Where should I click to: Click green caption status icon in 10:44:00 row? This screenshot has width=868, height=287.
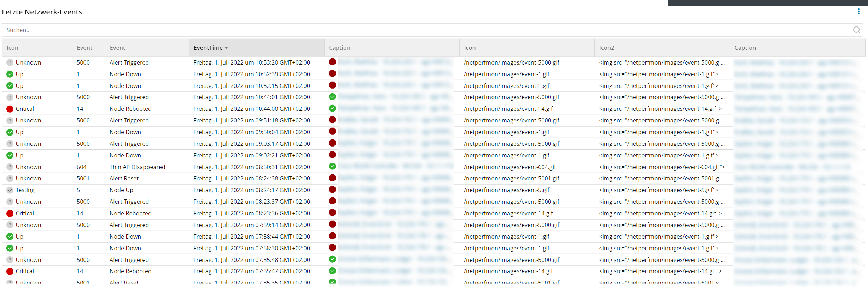pyautogui.click(x=332, y=108)
